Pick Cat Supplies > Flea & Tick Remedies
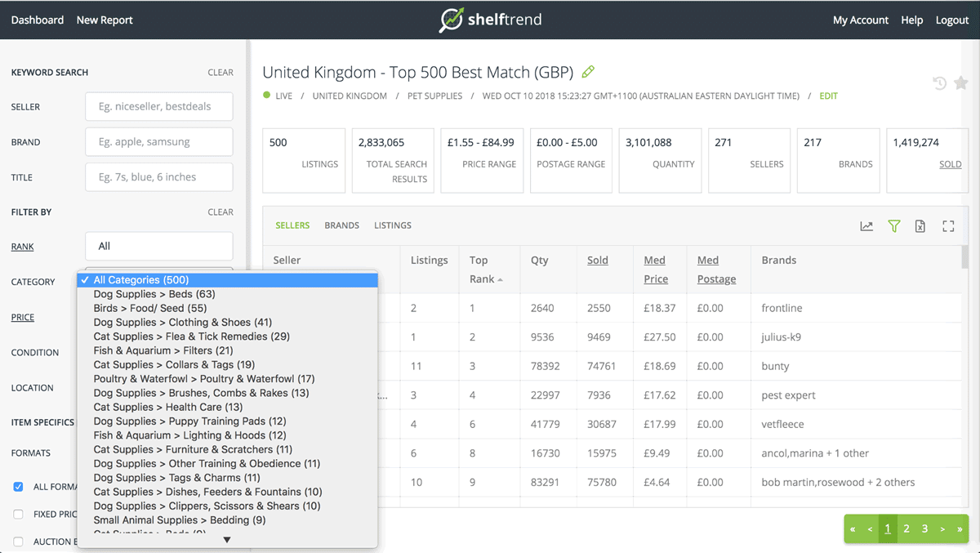Image resolution: width=980 pixels, height=553 pixels. click(228, 337)
